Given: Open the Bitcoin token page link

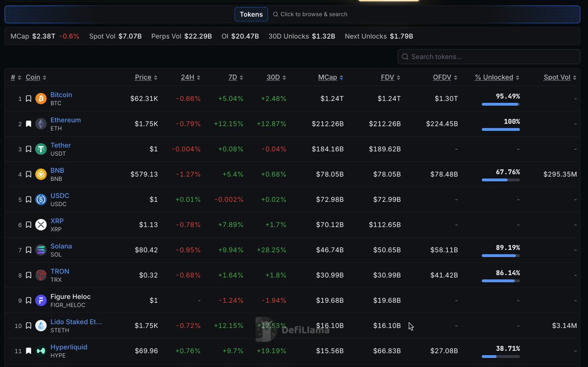Looking at the screenshot, I should pyautogui.click(x=61, y=95).
